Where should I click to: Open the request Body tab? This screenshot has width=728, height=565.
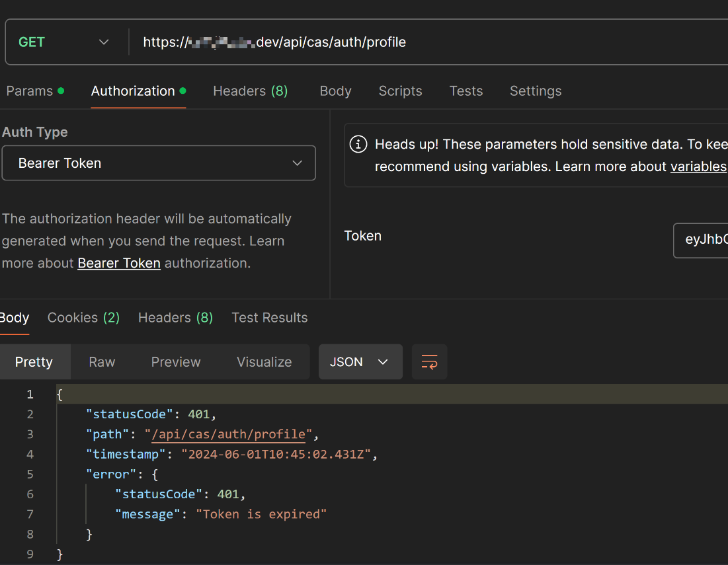335,91
